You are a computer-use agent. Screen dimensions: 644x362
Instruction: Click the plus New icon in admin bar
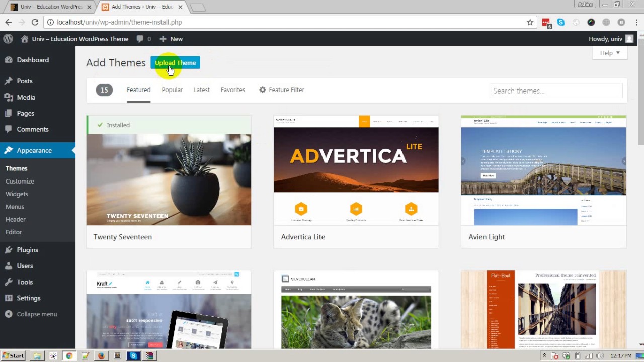[163, 39]
